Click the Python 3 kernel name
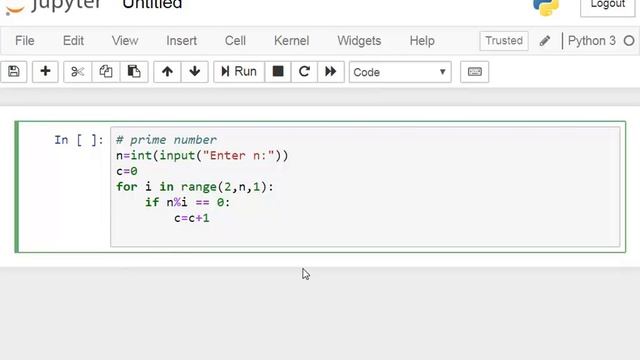Viewport: 640px width, 360px height. point(591,41)
